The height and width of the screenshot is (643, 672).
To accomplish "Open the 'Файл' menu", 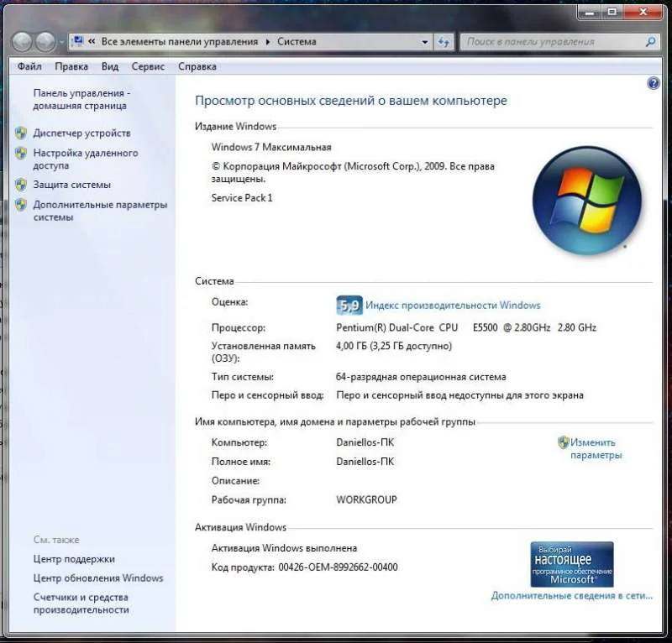I will click(x=29, y=66).
